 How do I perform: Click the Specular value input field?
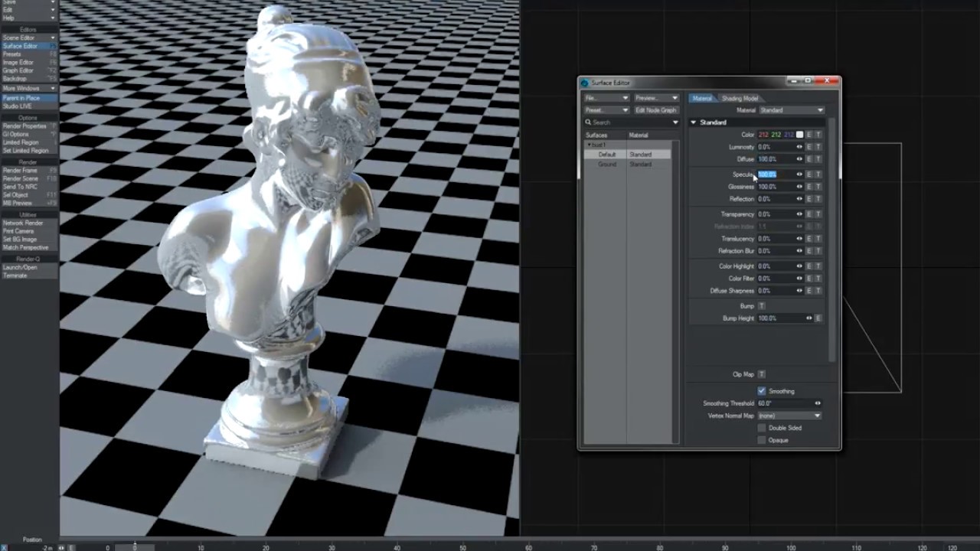(x=776, y=174)
